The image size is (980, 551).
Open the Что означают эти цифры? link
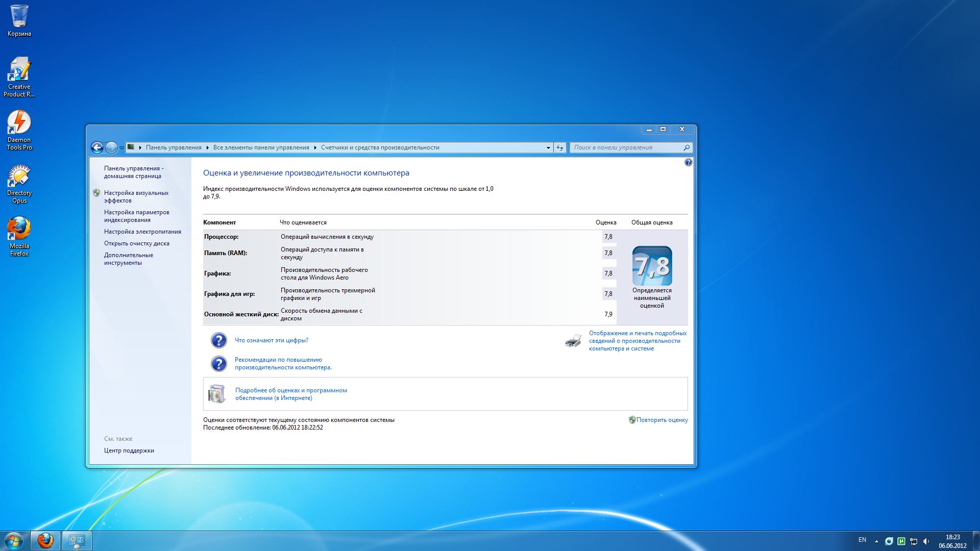(272, 340)
